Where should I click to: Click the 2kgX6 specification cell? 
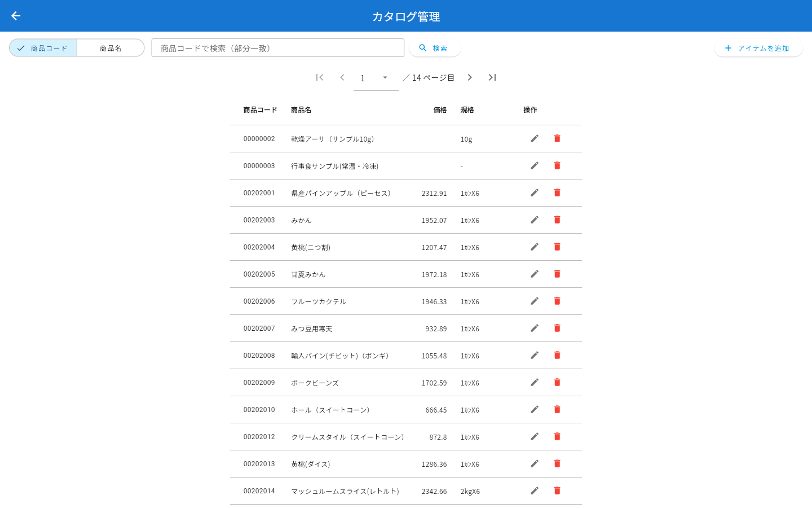point(470,491)
